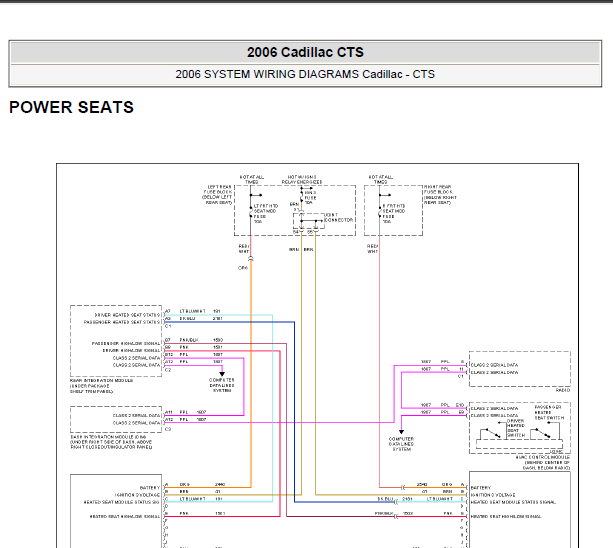Click pin label 'B12' on Rear Integration Module
This screenshot has height=548, width=613.
coord(169,355)
